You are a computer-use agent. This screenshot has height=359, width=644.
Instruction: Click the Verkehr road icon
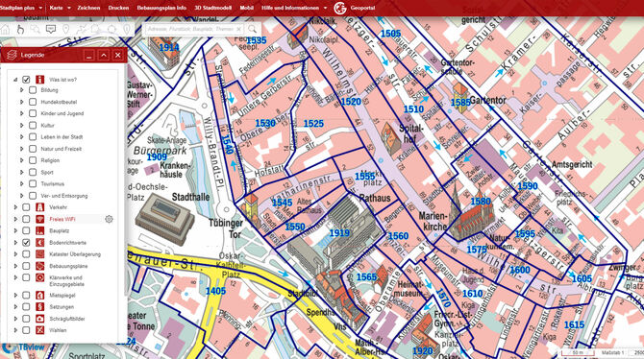coord(39,207)
